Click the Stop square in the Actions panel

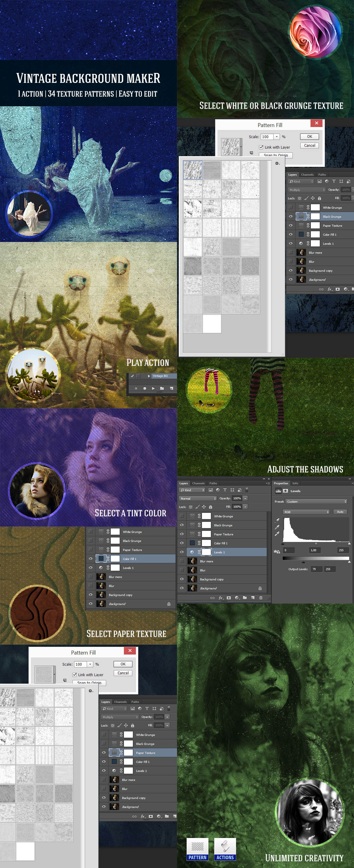(136, 388)
